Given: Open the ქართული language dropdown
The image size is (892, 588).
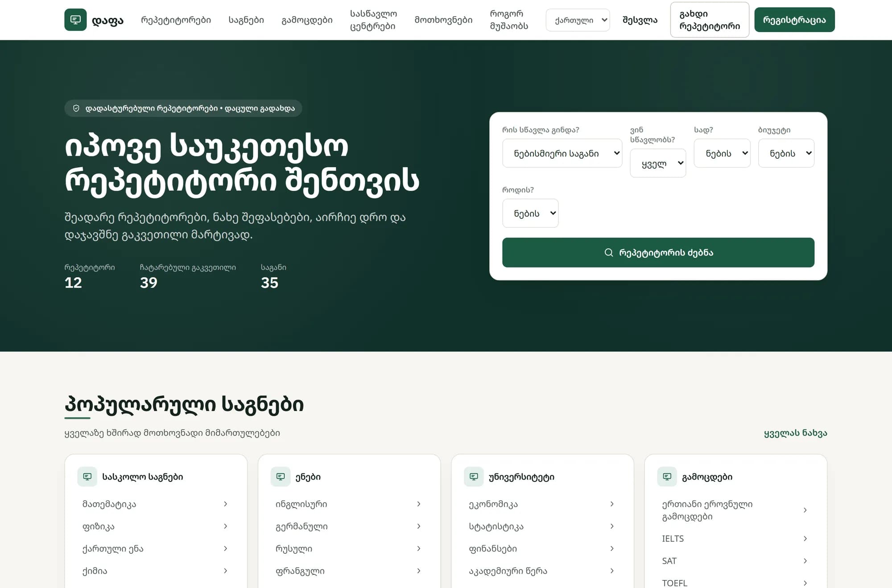Looking at the screenshot, I should pos(578,20).
